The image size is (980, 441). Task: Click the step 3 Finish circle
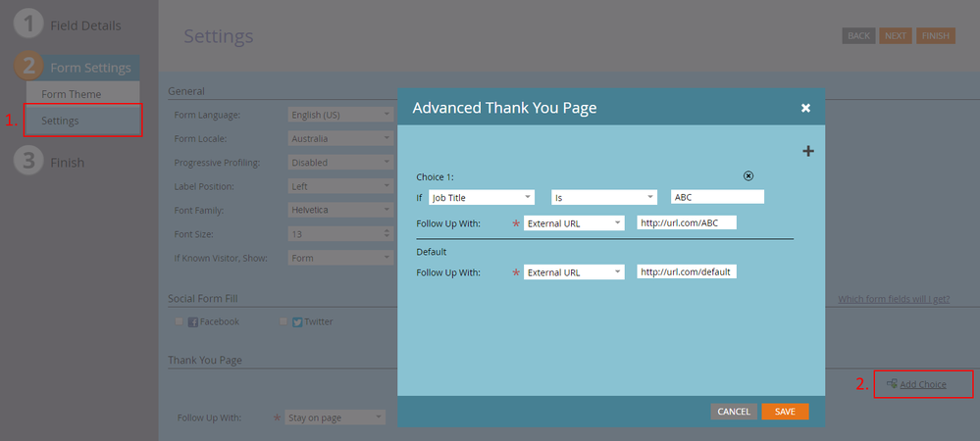[27, 162]
